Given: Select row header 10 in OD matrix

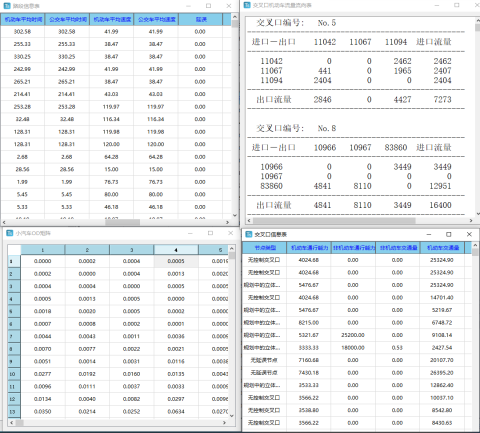Looking at the screenshot, I should (x=14, y=374).
